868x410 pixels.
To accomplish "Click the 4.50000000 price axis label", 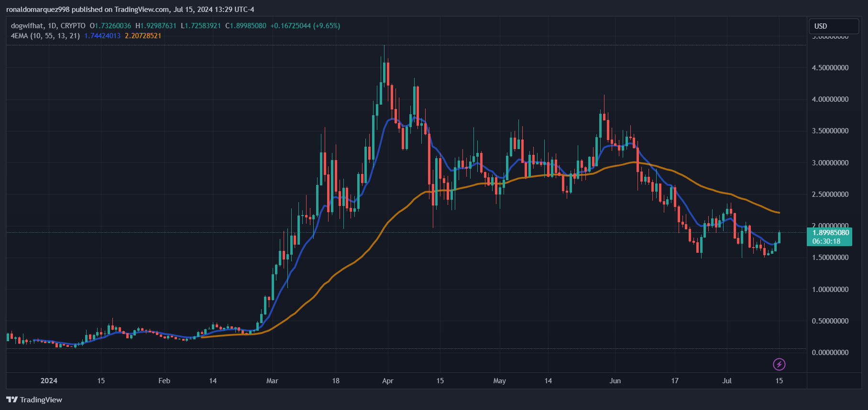I will pyautogui.click(x=830, y=68).
